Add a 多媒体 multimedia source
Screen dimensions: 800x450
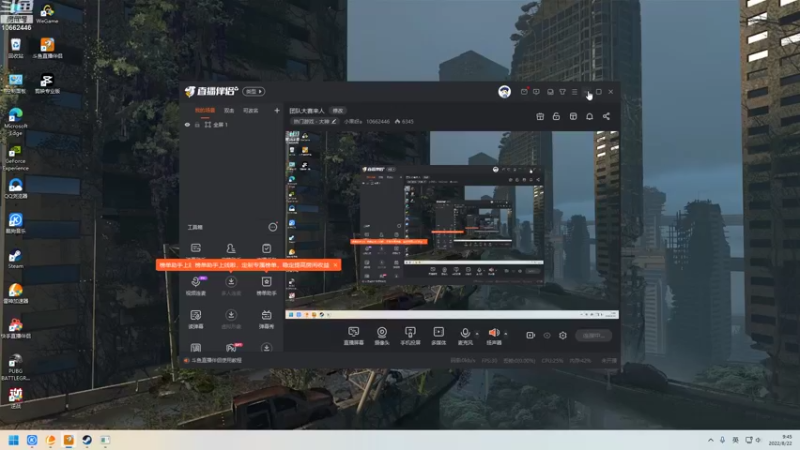(439, 336)
